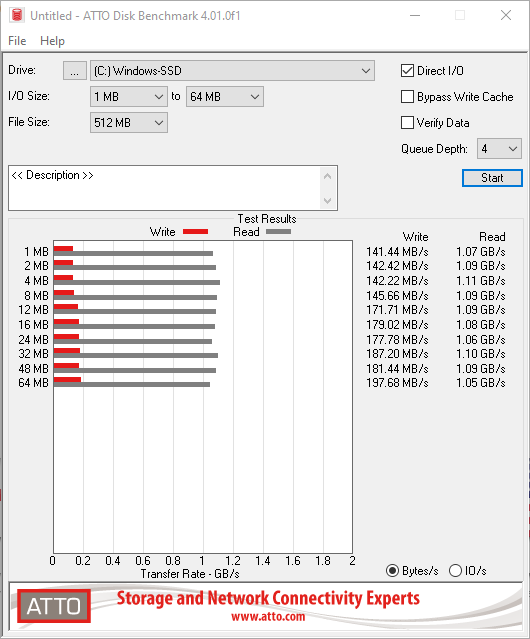
Task: Enable the Verify Data checkbox
Action: 407,123
